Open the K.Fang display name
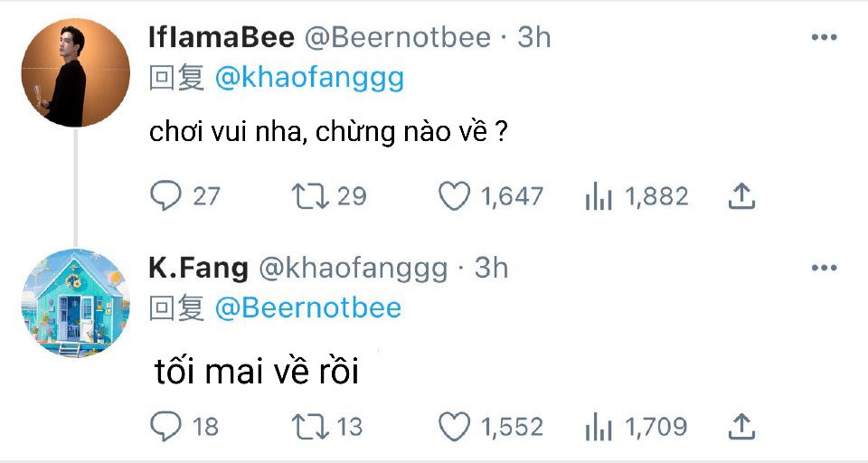The image size is (868, 463). click(197, 268)
